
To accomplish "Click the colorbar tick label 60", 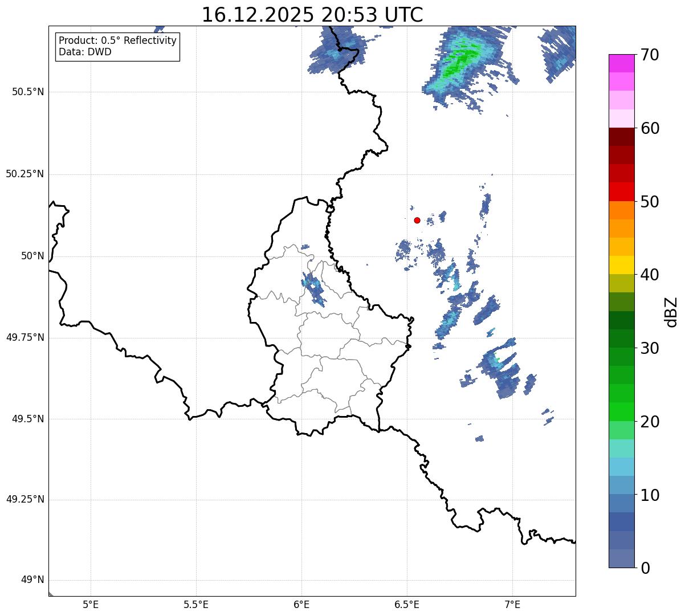I will 650,129.
